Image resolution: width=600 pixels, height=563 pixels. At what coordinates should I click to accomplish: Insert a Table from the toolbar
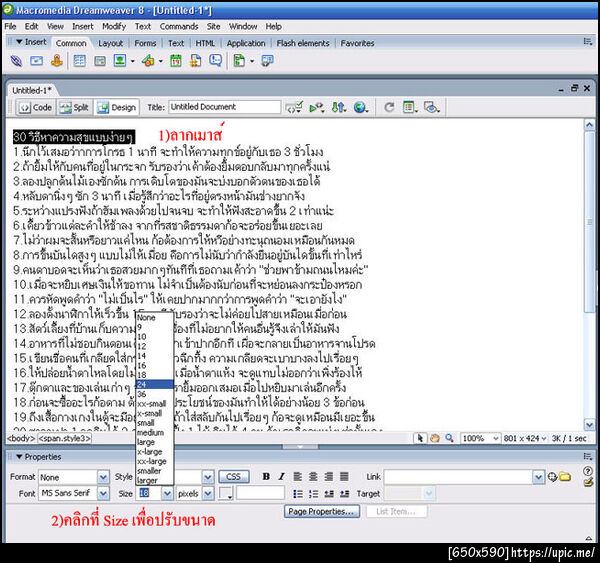(x=80, y=61)
